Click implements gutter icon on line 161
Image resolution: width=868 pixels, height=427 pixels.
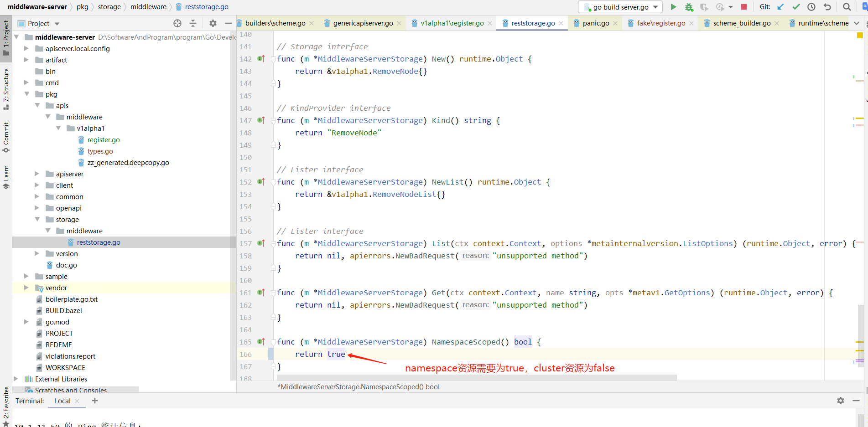tap(261, 293)
